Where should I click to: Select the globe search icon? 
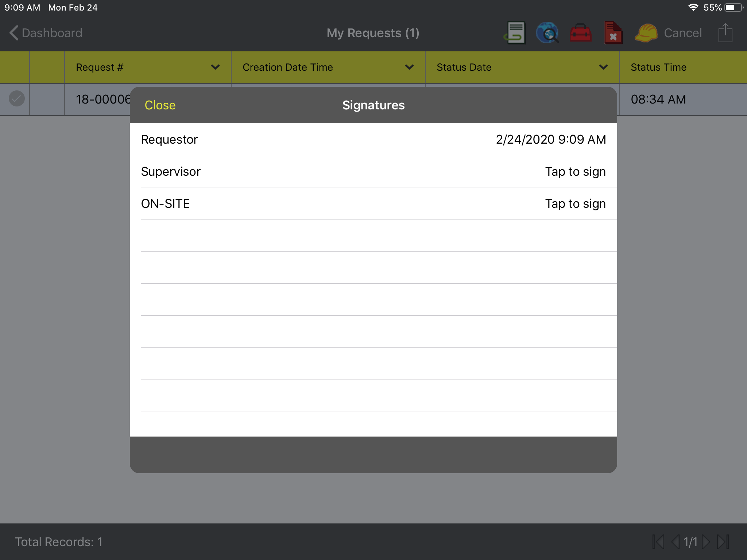547,33
